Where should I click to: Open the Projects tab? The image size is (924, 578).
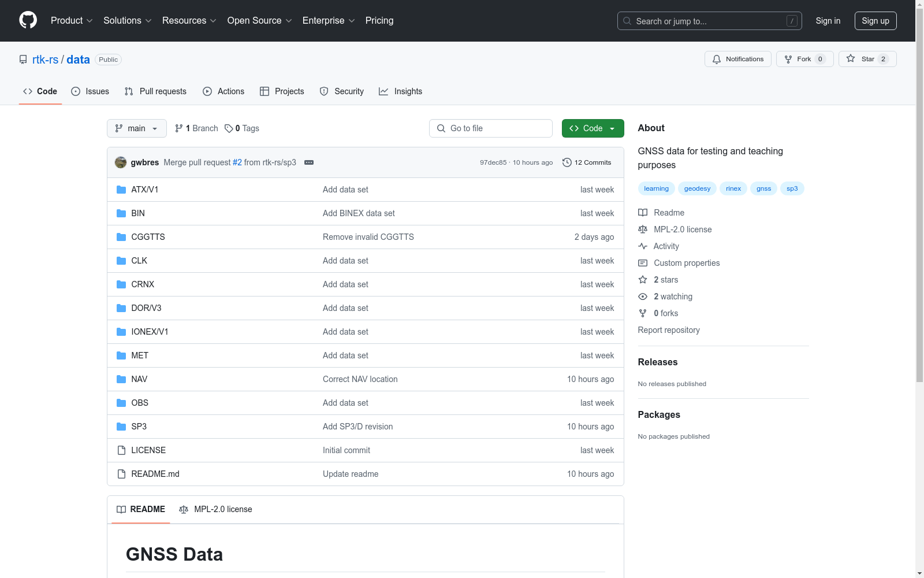tap(282, 91)
